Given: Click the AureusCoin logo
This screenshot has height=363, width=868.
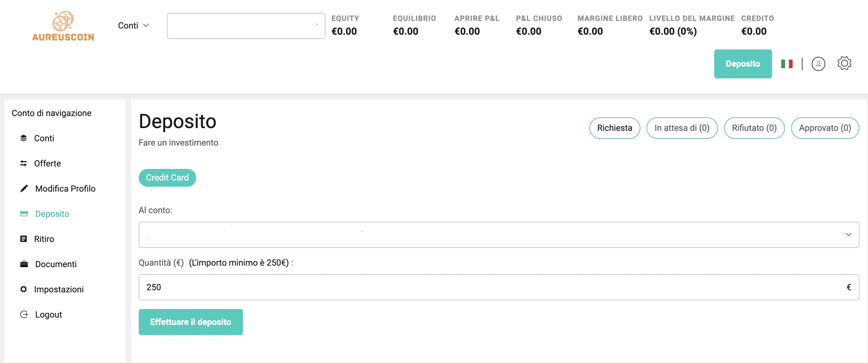Looking at the screenshot, I should [63, 26].
